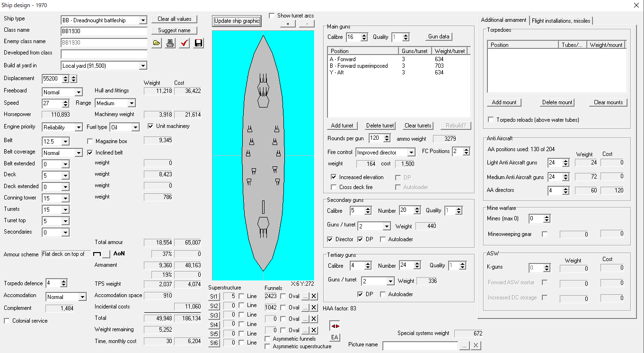Click the St3 superstructure button
This screenshot has width=644, height=353.
tap(214, 315)
